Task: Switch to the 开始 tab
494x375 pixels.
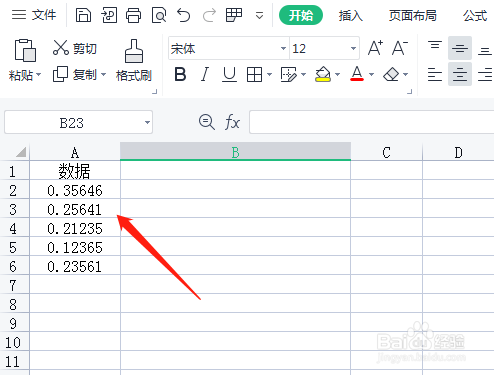Action: coord(301,15)
